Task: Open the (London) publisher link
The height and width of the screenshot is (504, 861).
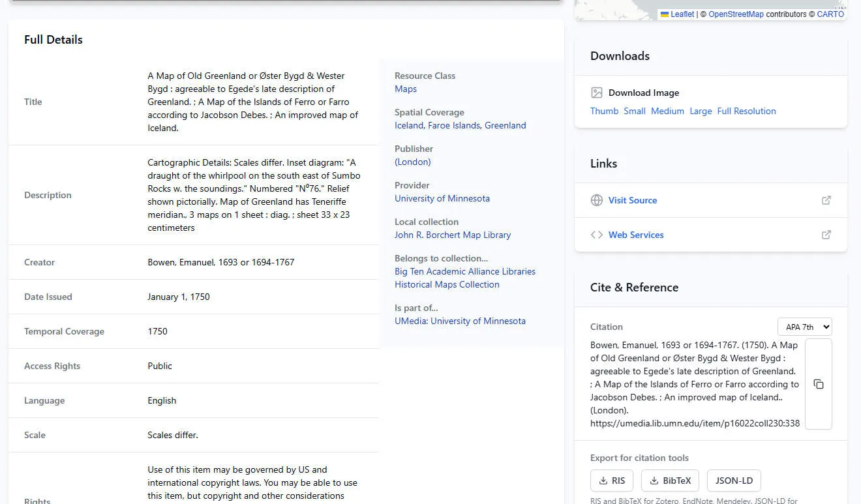Action: coord(413,162)
